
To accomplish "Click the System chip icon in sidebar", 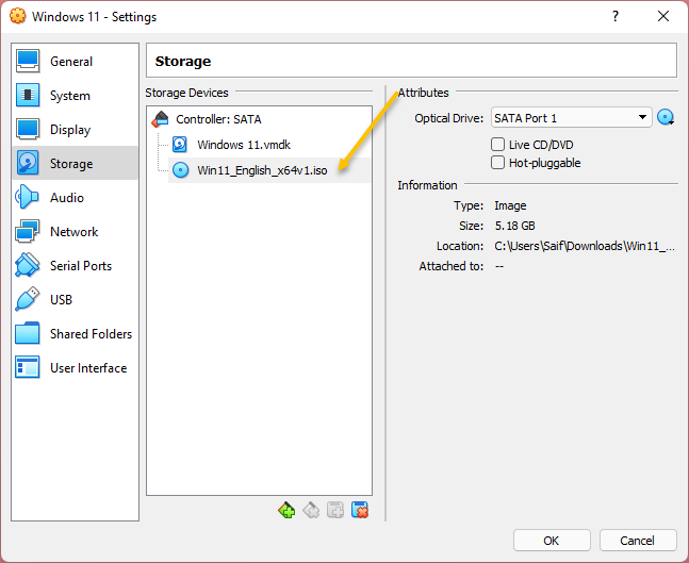I will (27, 95).
